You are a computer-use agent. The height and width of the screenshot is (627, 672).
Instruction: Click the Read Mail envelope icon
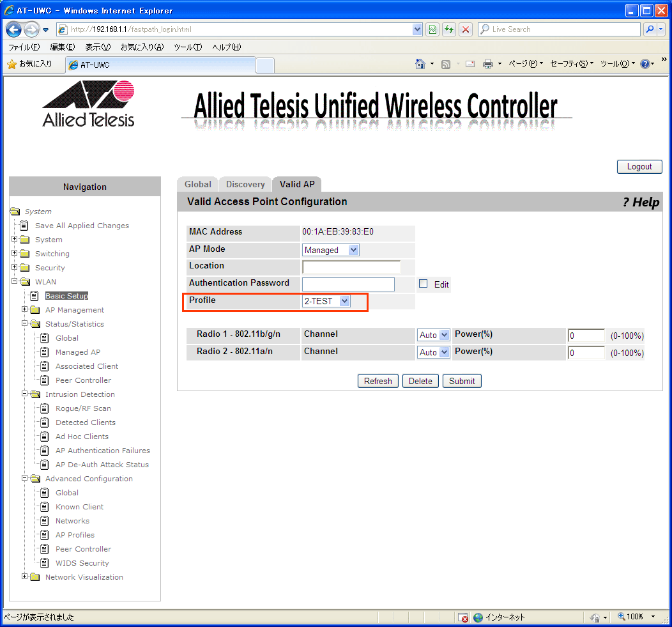coord(470,64)
